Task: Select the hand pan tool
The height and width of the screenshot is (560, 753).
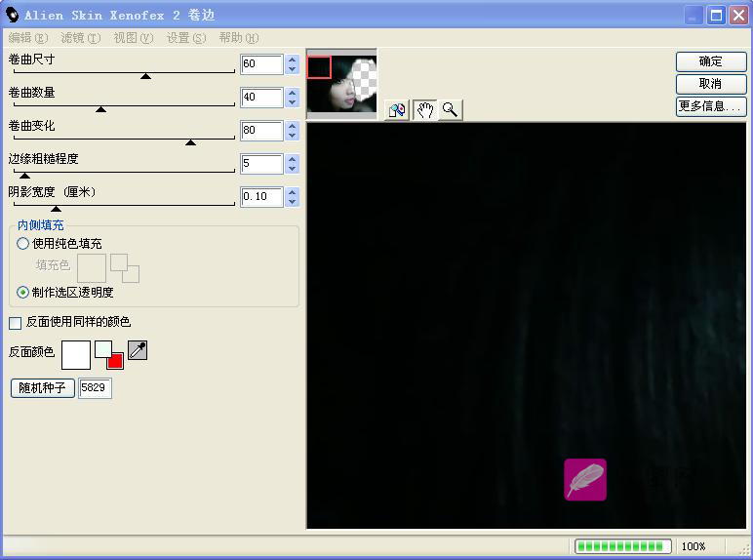Action: coord(424,110)
